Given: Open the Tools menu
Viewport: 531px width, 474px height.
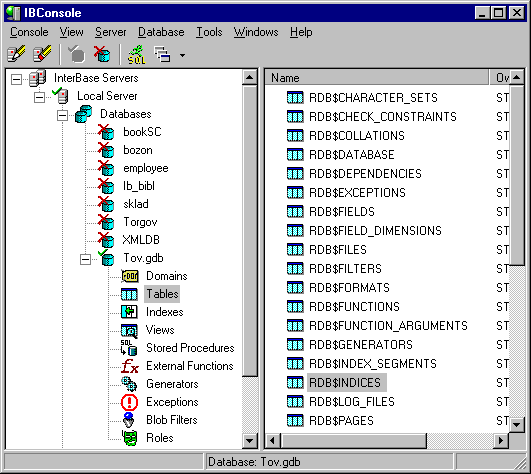Looking at the screenshot, I should pyautogui.click(x=209, y=32).
